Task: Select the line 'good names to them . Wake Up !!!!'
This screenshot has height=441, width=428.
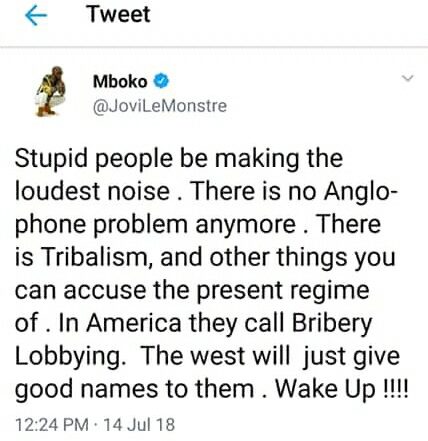Action: 211,389
